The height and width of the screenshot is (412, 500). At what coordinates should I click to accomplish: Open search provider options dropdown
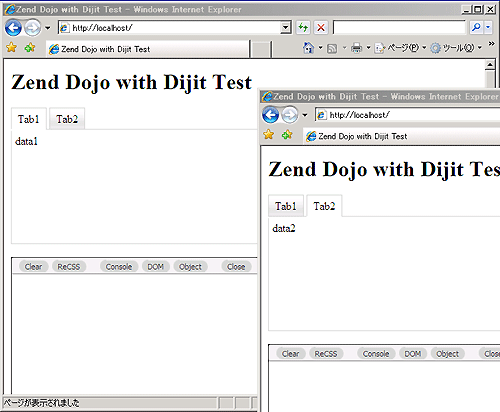[488, 27]
